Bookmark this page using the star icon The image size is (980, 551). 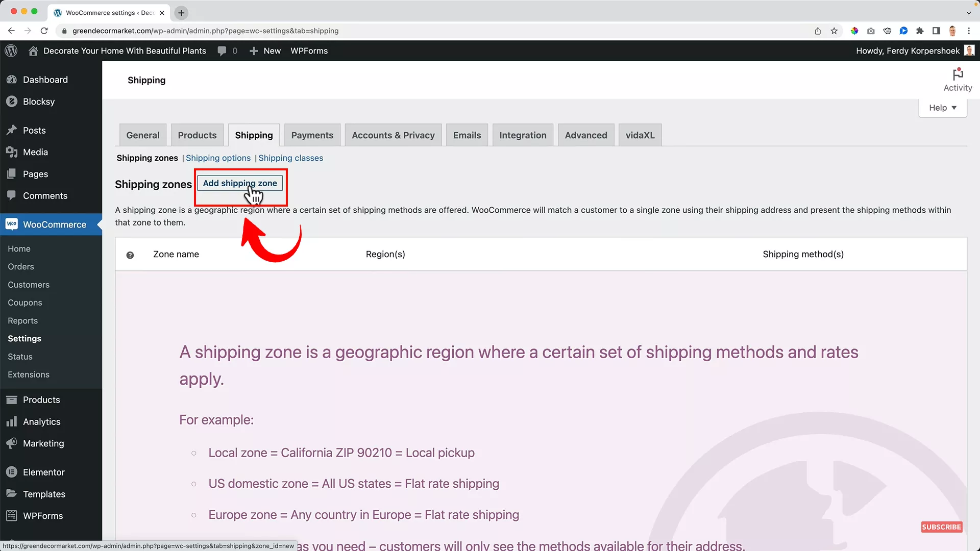[834, 31]
